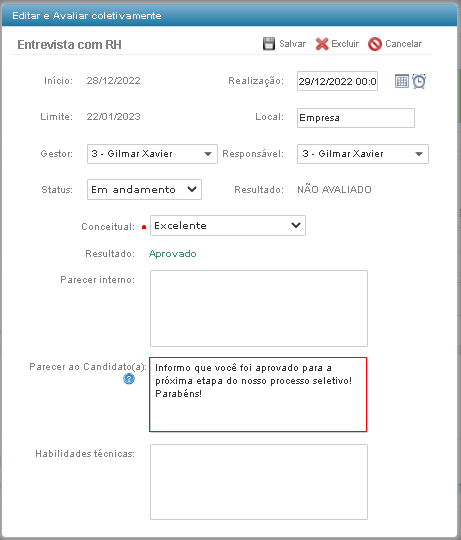Click the Parecer ao Candidato text area

pos(258,394)
